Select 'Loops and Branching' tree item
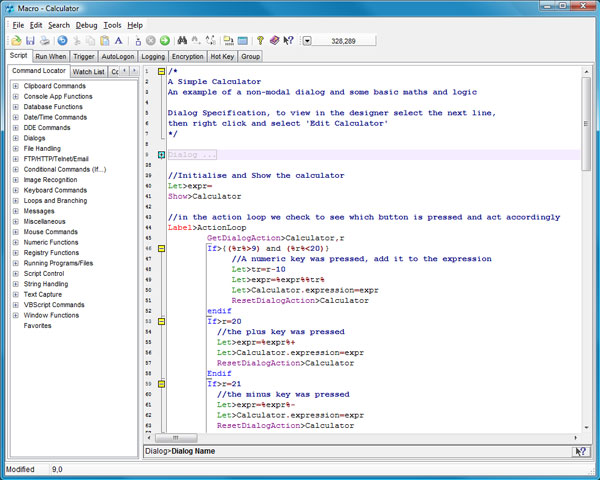The height and width of the screenshot is (480, 600). click(55, 201)
